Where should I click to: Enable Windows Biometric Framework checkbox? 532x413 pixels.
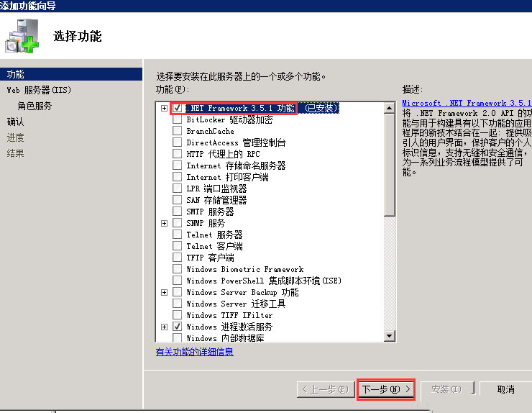click(x=177, y=269)
